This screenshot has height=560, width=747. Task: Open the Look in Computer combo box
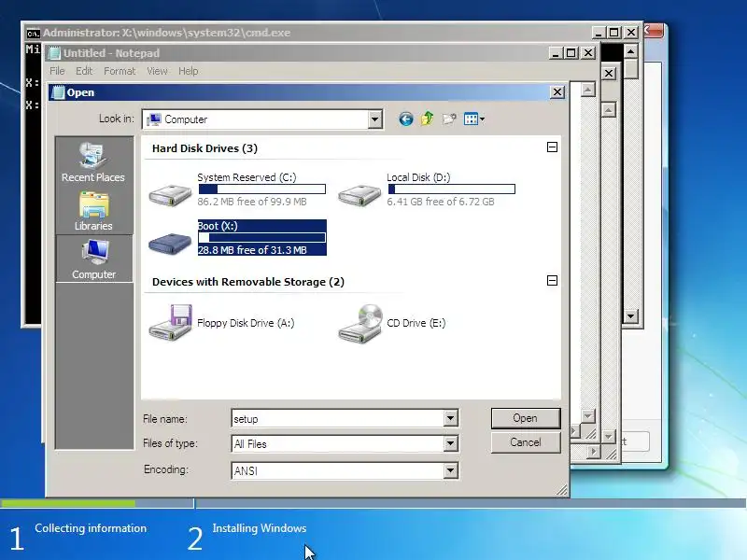pos(262,119)
